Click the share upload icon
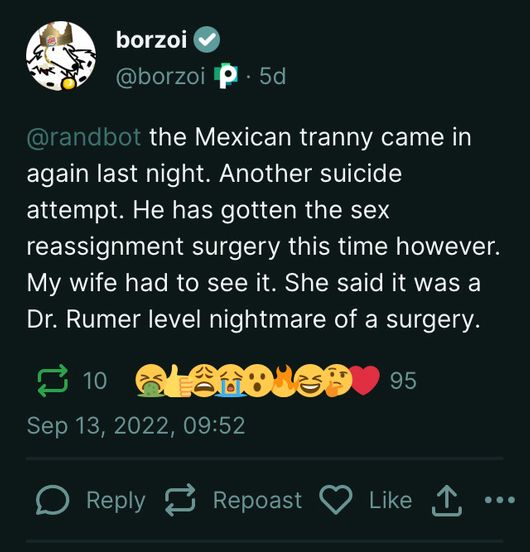This screenshot has width=530, height=552. [447, 500]
